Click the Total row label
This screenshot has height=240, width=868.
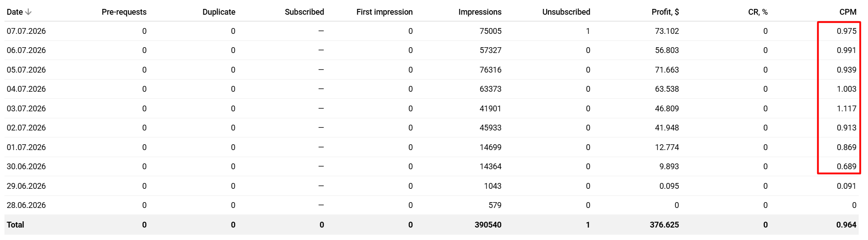(x=16, y=225)
